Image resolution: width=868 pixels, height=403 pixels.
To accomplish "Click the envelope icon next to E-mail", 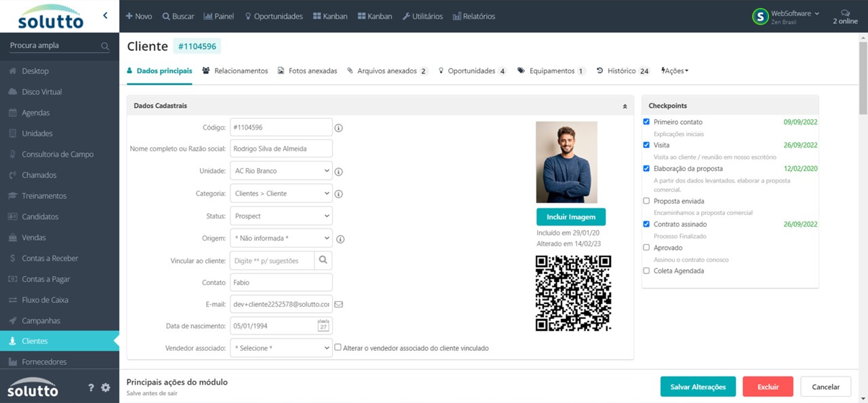I will coord(338,304).
